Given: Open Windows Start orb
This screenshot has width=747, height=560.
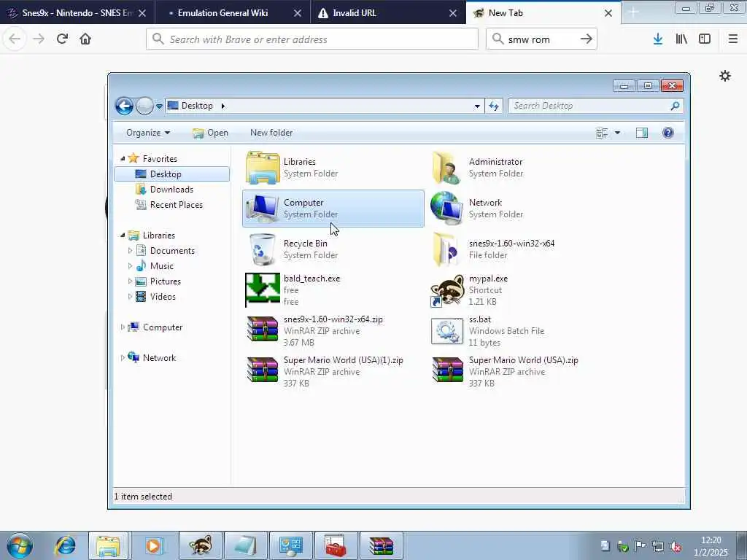Looking at the screenshot, I should pyautogui.click(x=20, y=545).
